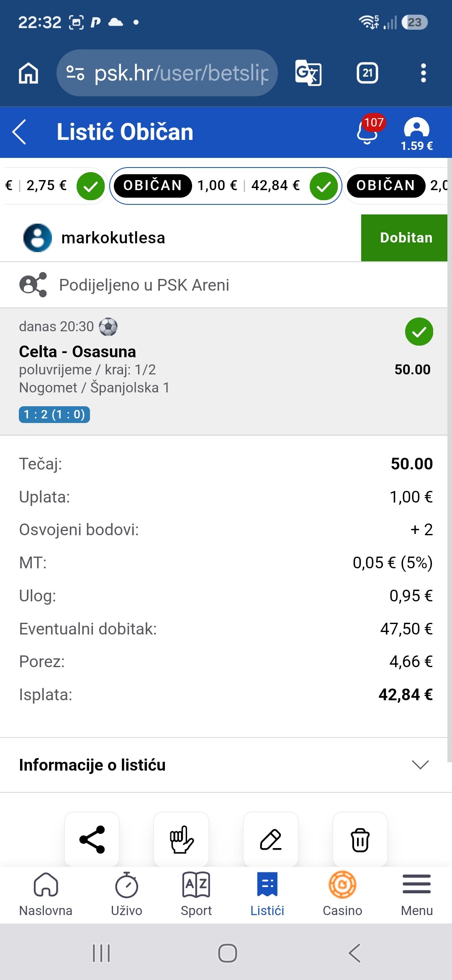Tap the pencil edit betslip icon
The height and width of the screenshot is (980, 452).
[x=271, y=839]
